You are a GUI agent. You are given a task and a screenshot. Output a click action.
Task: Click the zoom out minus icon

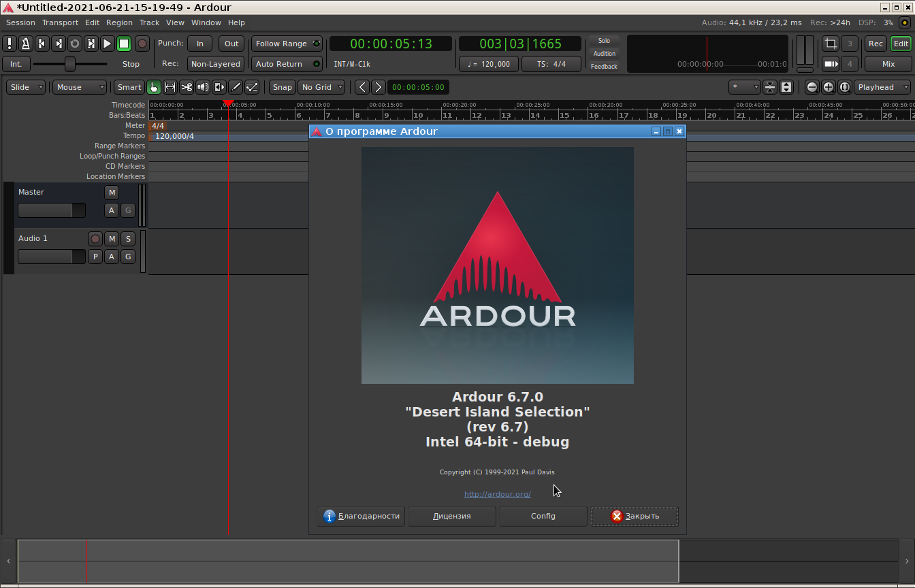[812, 87]
